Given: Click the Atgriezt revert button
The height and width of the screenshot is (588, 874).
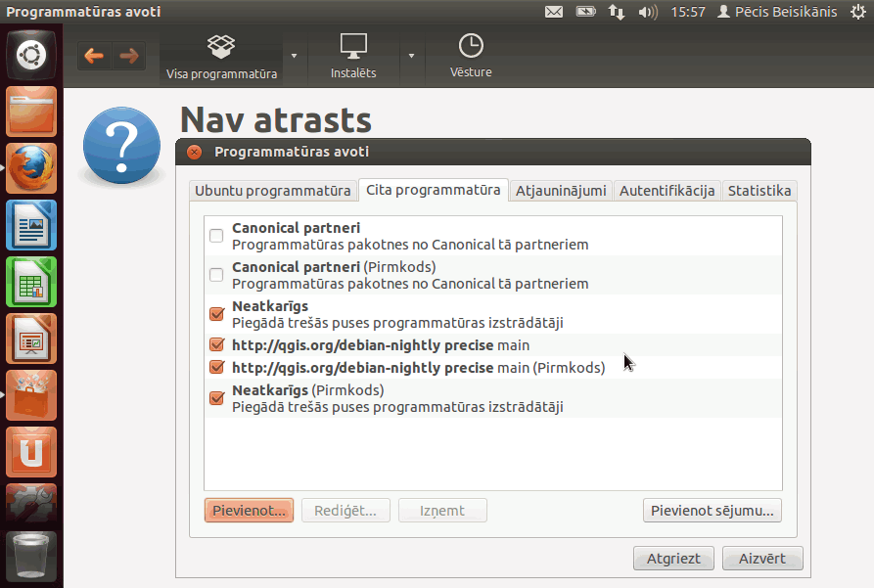Looking at the screenshot, I should [x=673, y=559].
